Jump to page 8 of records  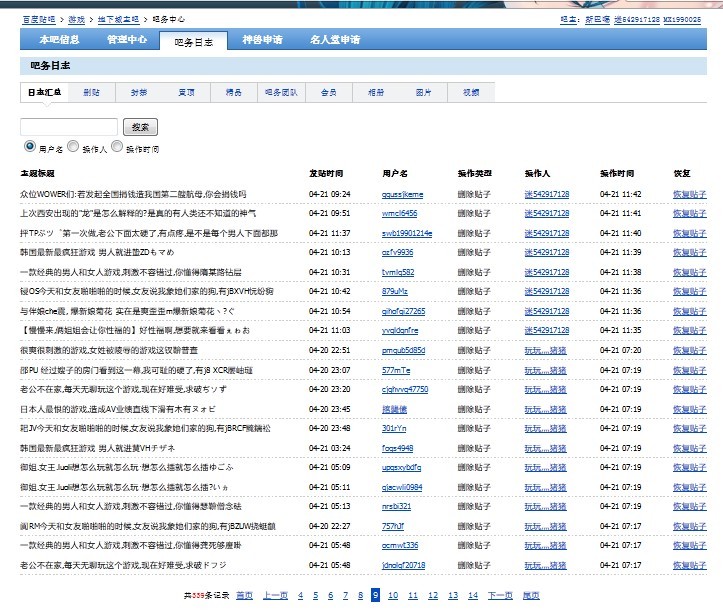pos(361,595)
